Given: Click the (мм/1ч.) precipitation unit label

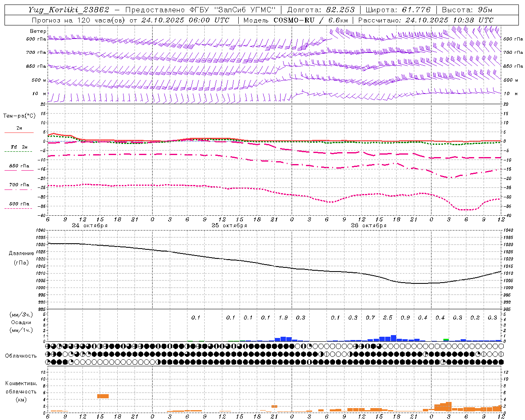Looking at the screenshot, I should [x=21, y=330].
